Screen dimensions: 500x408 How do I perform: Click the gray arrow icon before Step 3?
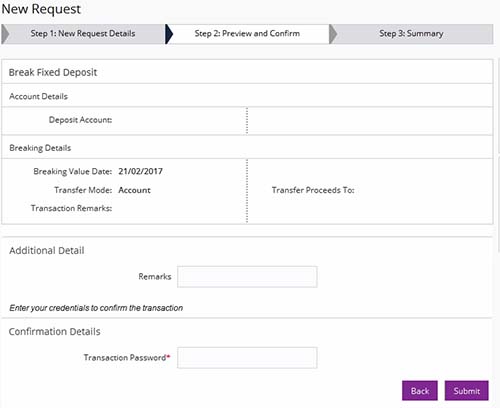pos(333,34)
